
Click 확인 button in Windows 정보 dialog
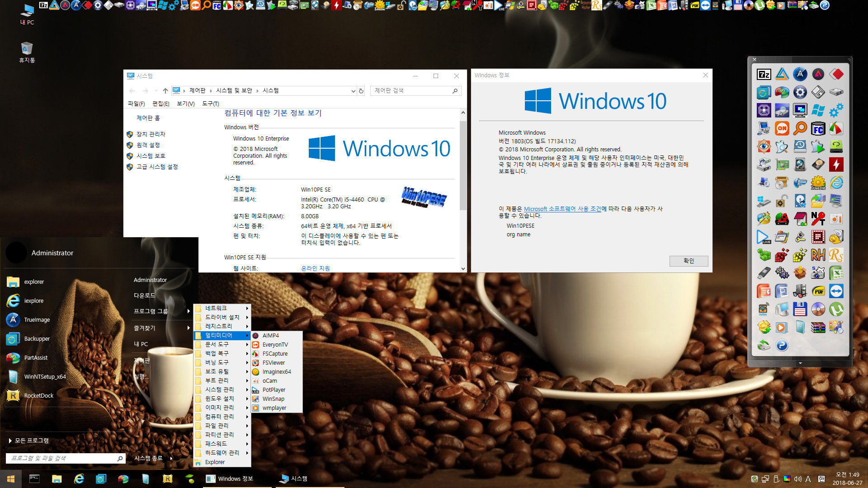(689, 261)
